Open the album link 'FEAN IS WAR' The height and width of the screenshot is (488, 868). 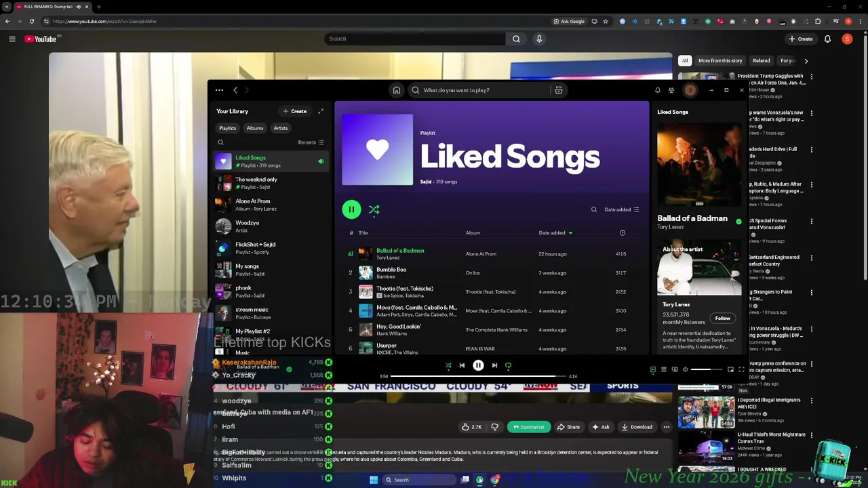click(480, 349)
